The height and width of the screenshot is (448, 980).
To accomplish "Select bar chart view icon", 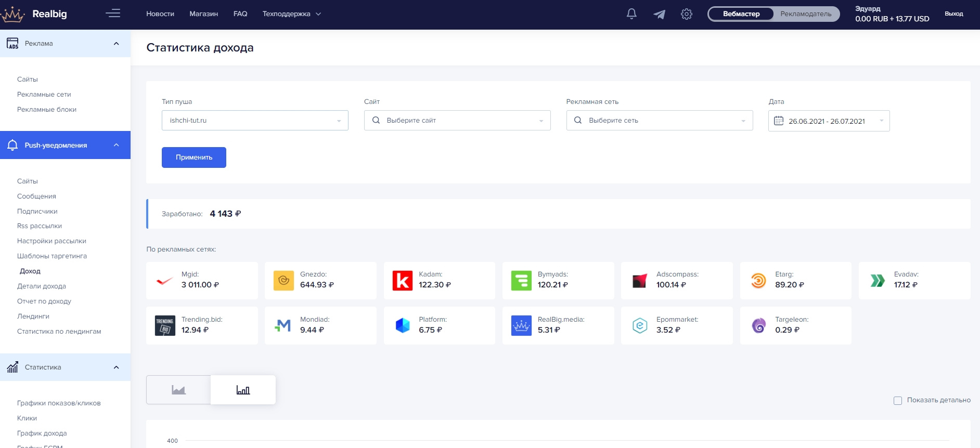I will click(243, 390).
